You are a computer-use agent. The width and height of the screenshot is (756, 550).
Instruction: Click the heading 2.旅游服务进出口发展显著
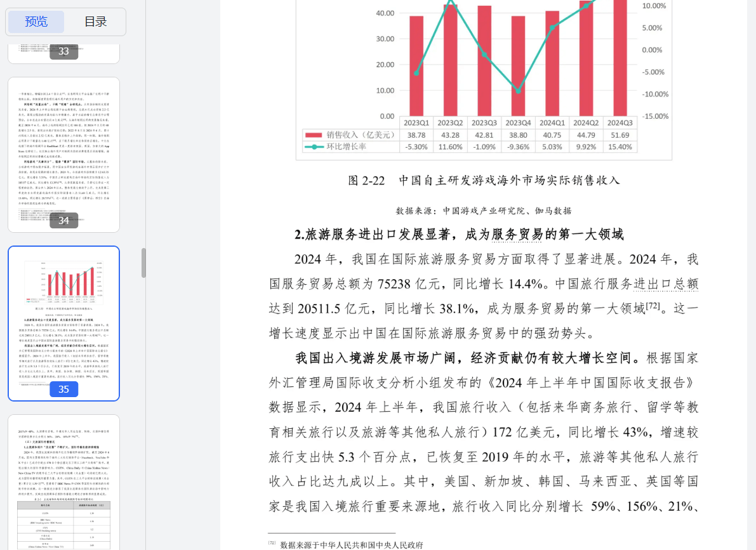pos(459,234)
